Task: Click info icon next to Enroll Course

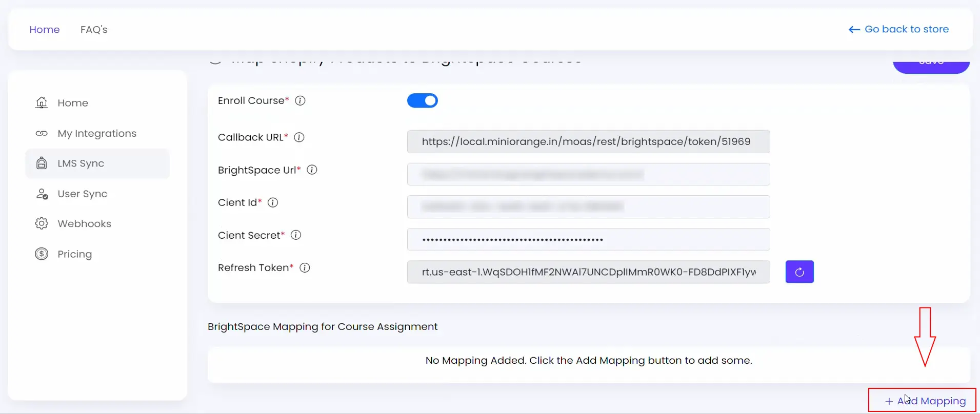Action: (x=301, y=100)
